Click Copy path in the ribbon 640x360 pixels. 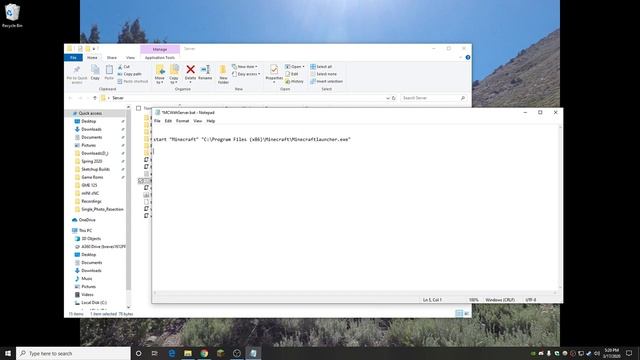(x=129, y=74)
